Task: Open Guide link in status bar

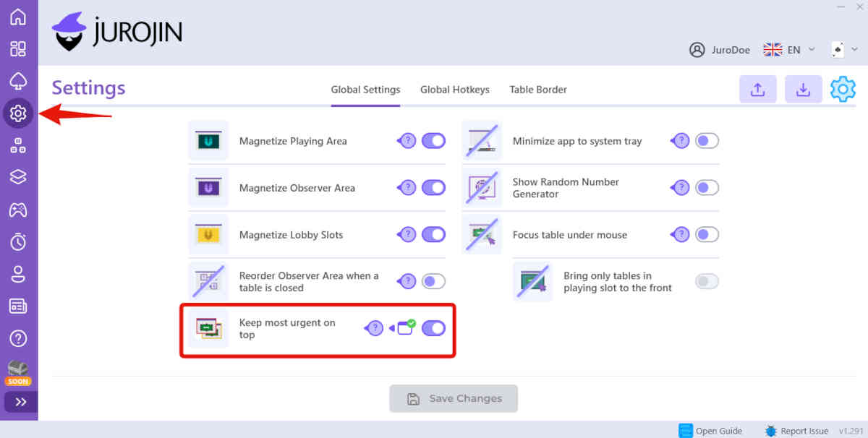Action: tap(710, 431)
